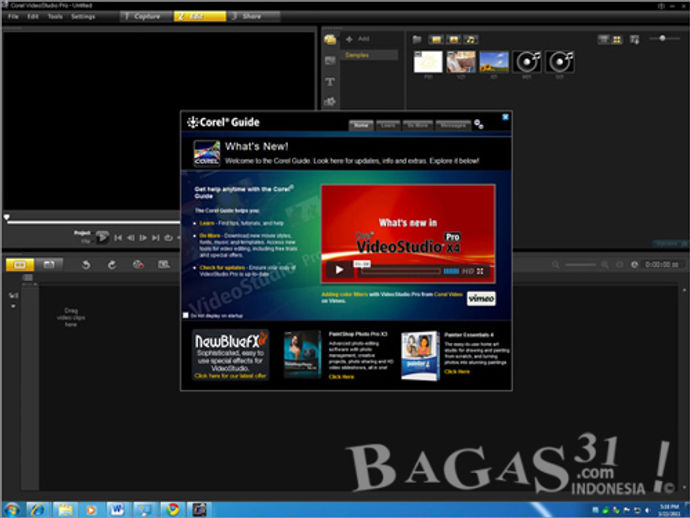The image size is (690, 518).
Task: Switch library to thumbnail view
Action: pos(617,40)
